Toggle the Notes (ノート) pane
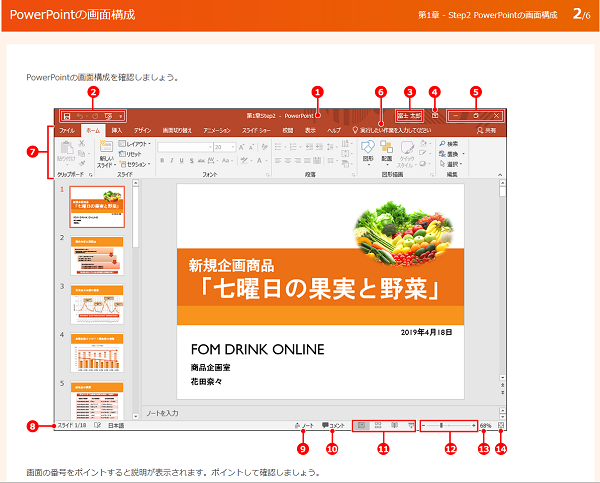The width and height of the screenshot is (600, 483). [x=304, y=425]
